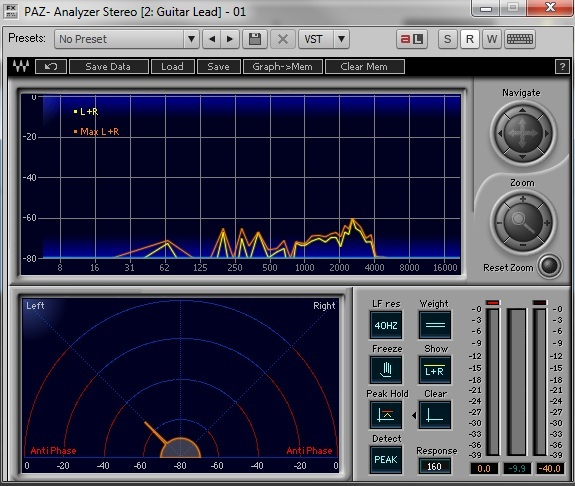Click the Waves logo icon
The width and height of the screenshot is (575, 486).
click(x=21, y=66)
